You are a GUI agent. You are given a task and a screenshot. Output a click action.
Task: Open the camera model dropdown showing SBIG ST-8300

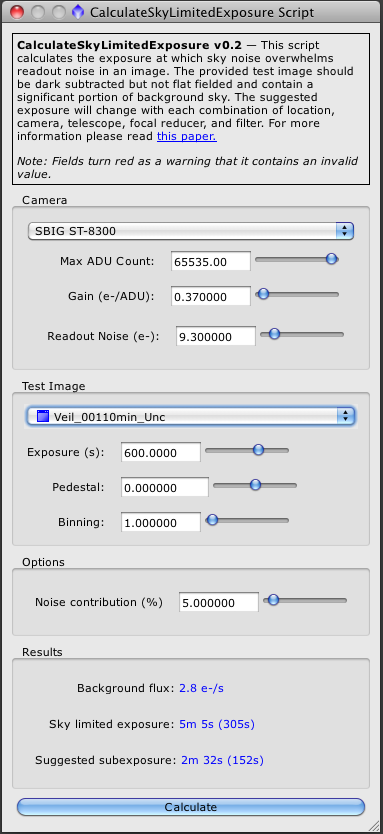190,231
